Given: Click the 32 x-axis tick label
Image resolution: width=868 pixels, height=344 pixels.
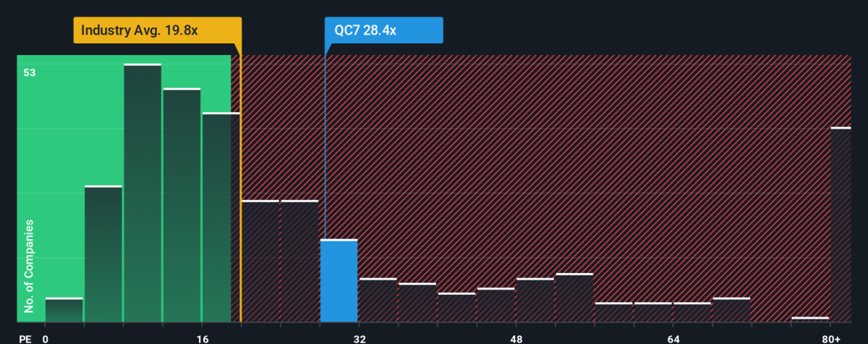Looking at the screenshot, I should (359, 336).
